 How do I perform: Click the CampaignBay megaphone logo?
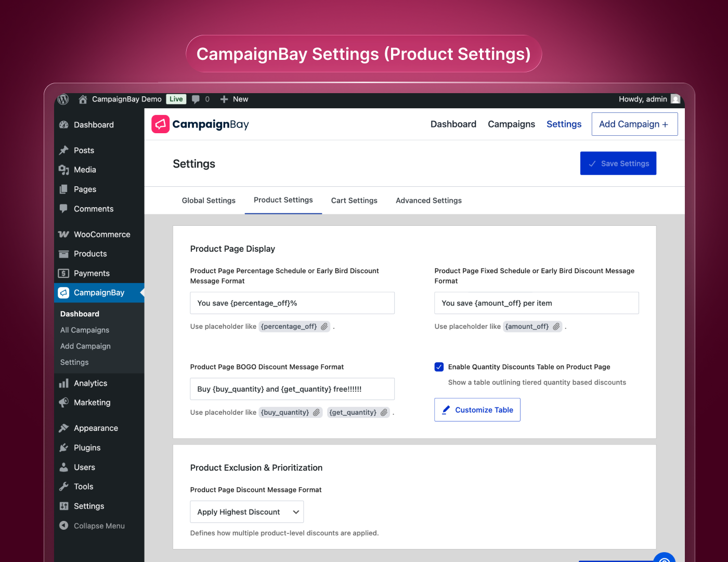pos(161,124)
